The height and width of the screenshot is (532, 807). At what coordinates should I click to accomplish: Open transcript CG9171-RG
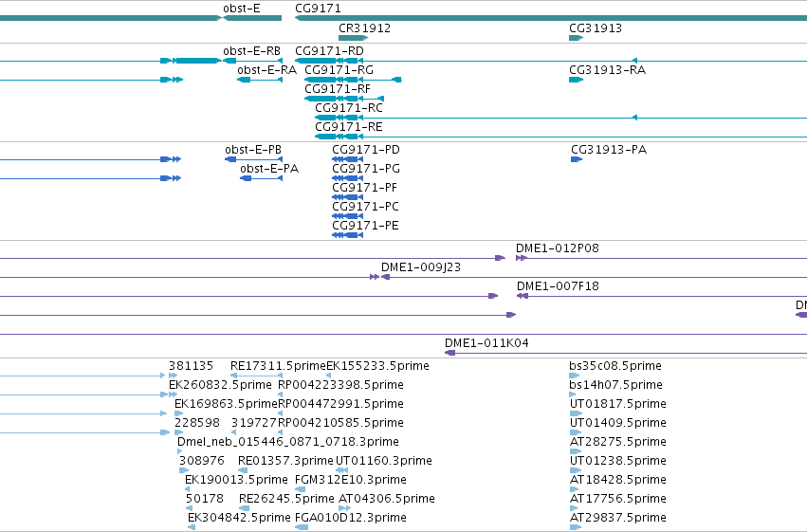click(339, 70)
